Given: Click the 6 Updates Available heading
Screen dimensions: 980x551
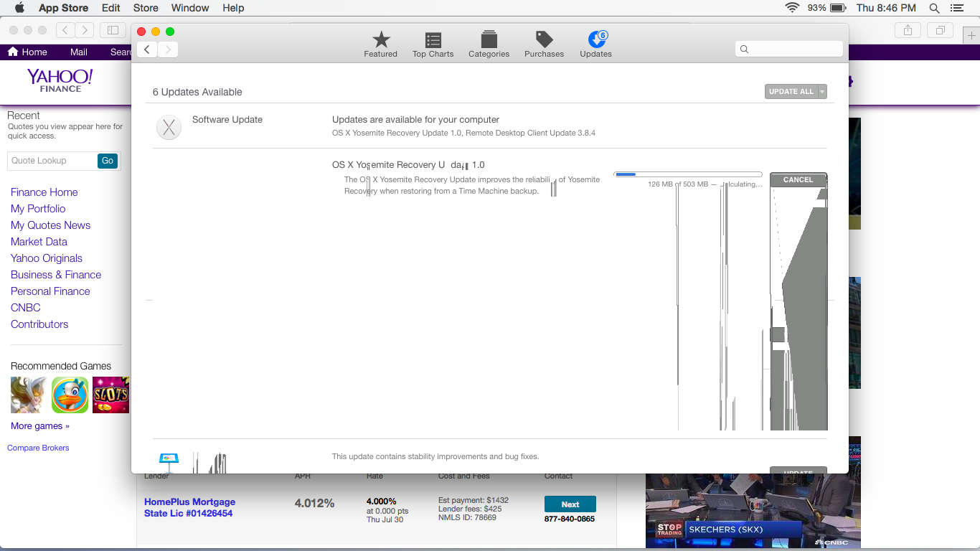Looking at the screenshot, I should (x=197, y=92).
